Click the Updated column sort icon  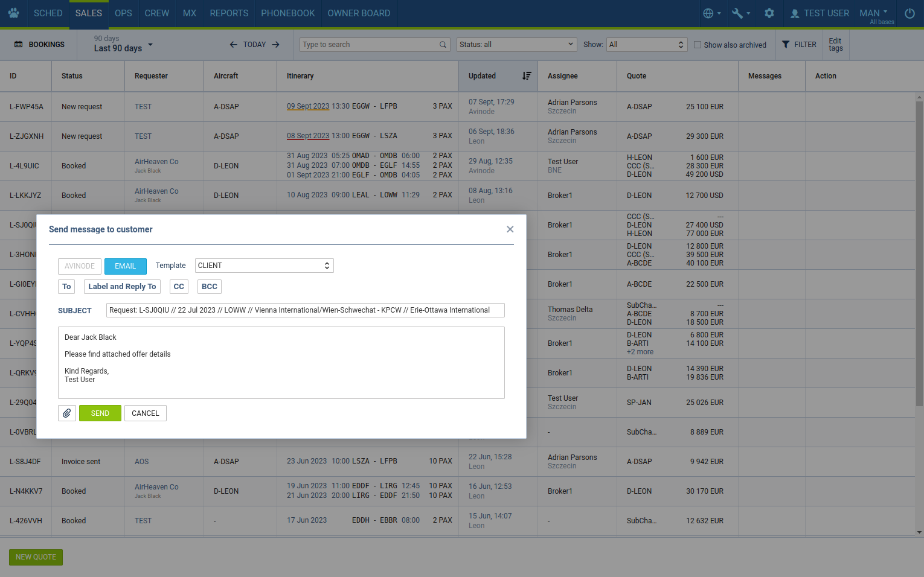pyautogui.click(x=527, y=76)
